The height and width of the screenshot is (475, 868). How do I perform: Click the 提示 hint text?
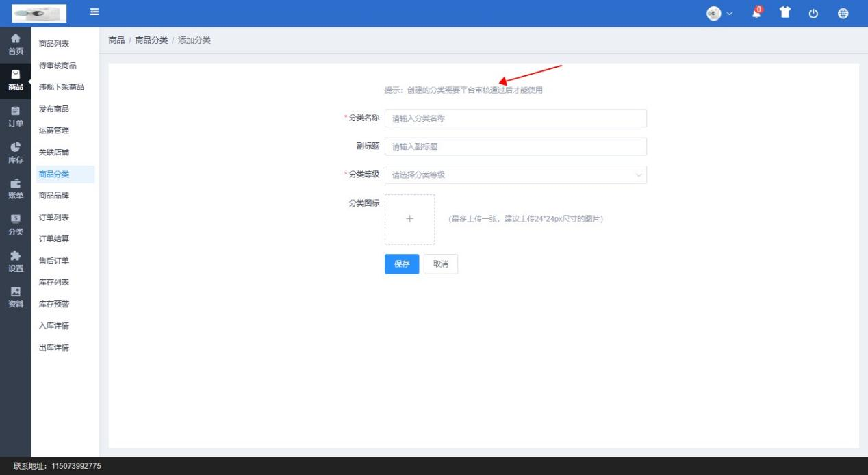coord(463,90)
